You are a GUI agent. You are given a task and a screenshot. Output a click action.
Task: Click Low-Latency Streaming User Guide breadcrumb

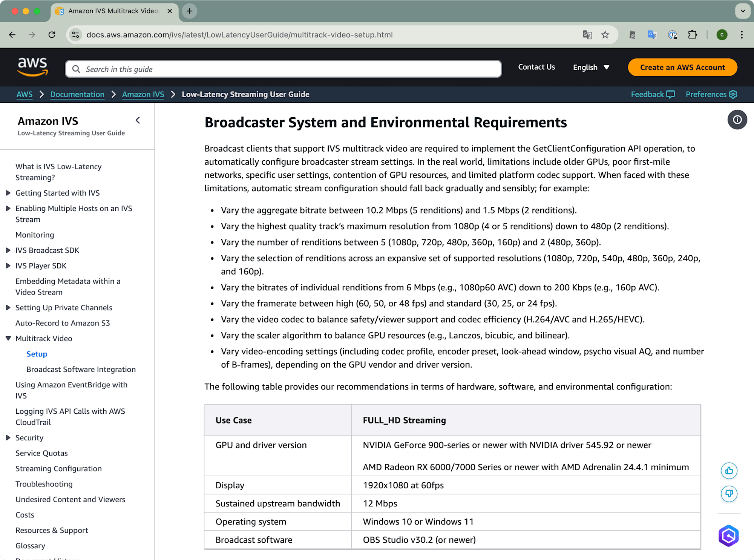coord(245,94)
